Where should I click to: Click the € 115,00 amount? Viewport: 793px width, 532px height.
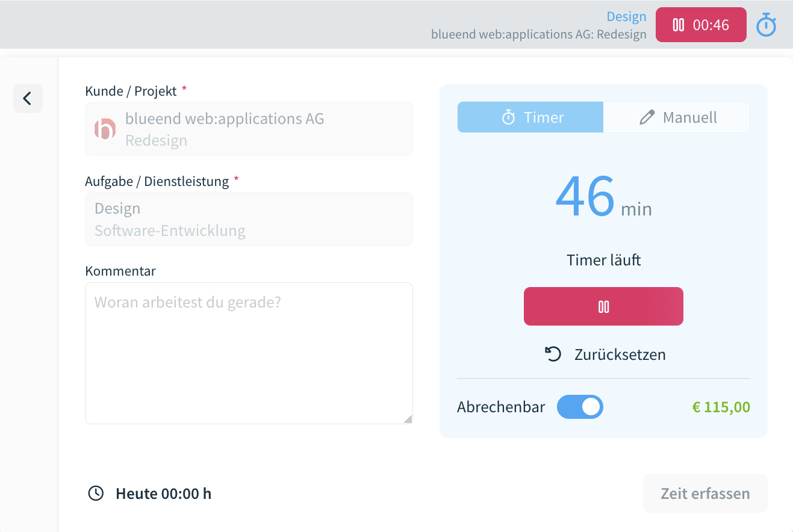click(x=721, y=407)
